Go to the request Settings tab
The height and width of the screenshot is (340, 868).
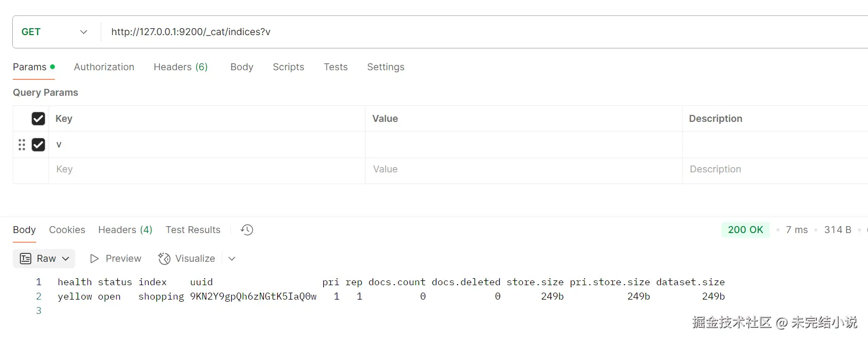click(x=385, y=67)
